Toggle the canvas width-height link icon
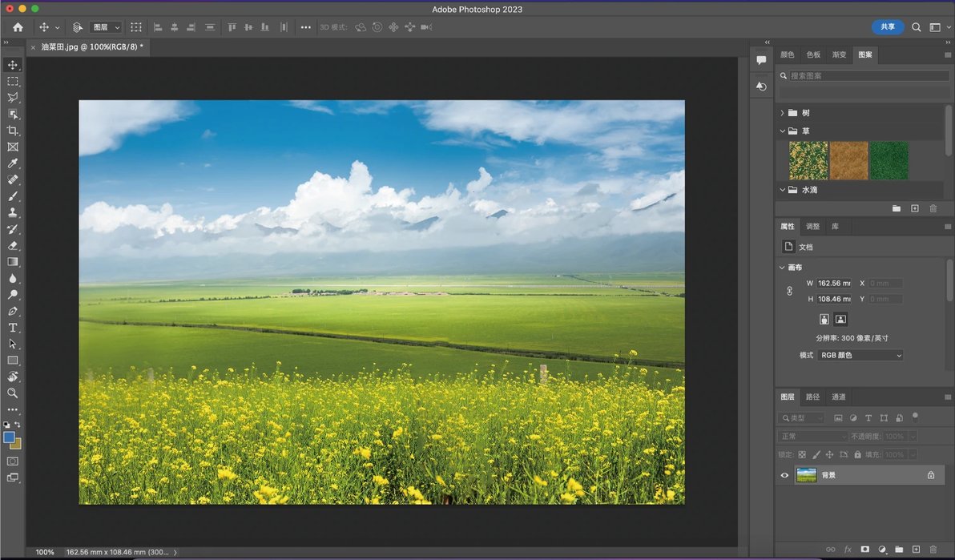This screenshot has width=955, height=560. click(x=789, y=292)
